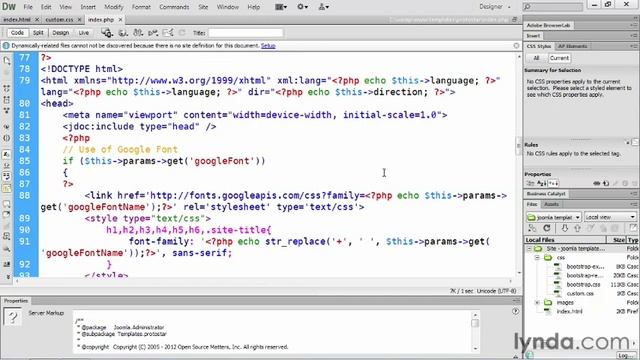Click the W3C Validation icon
Image resolution: width=640 pixels, height=360 pixels.
(x=153, y=33)
